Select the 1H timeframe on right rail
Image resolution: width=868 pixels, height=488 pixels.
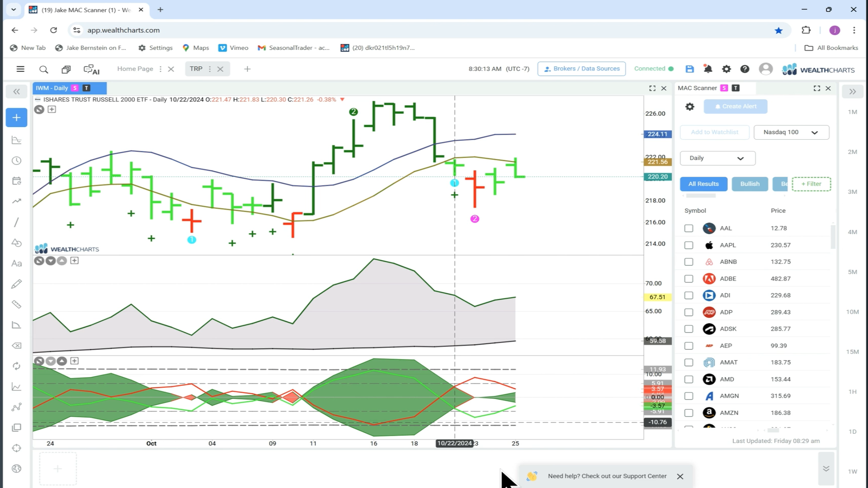852,392
